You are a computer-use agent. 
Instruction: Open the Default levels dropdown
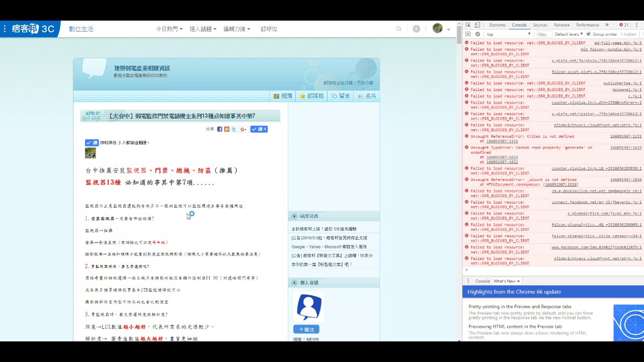coord(569,34)
